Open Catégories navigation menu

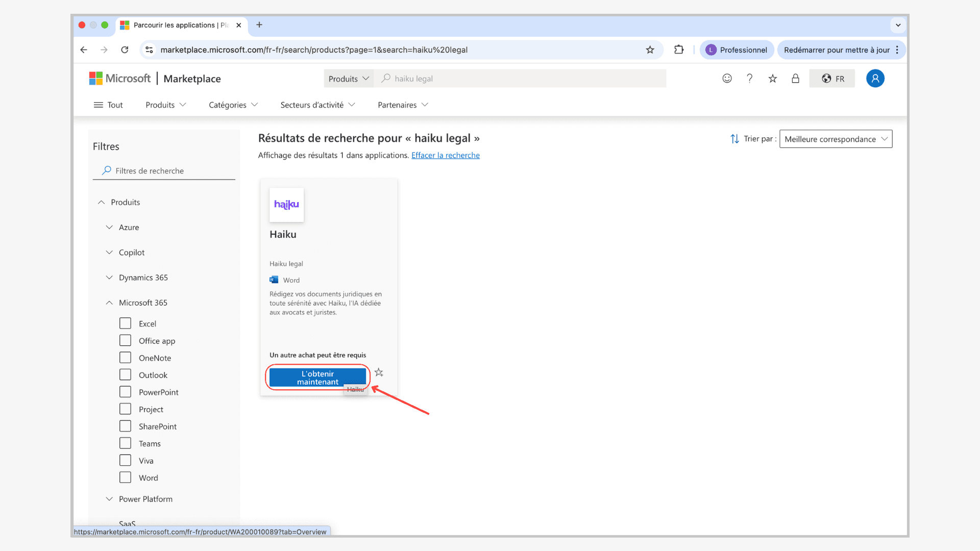(233, 105)
